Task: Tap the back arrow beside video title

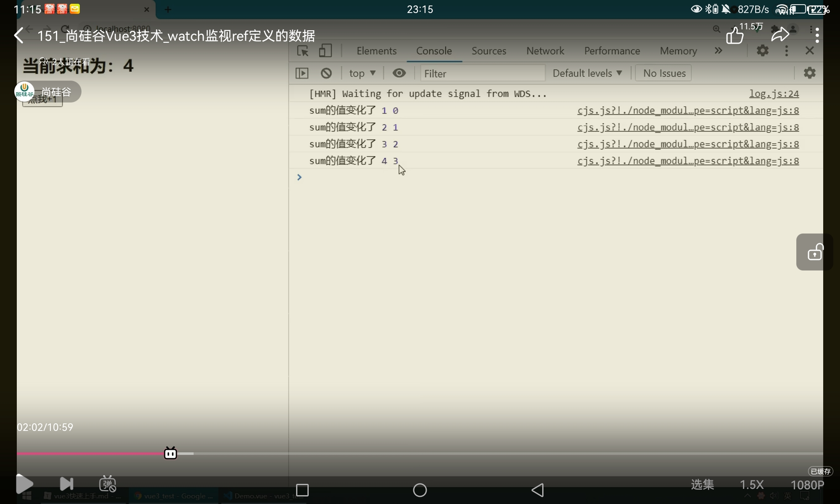Action: pos(19,36)
